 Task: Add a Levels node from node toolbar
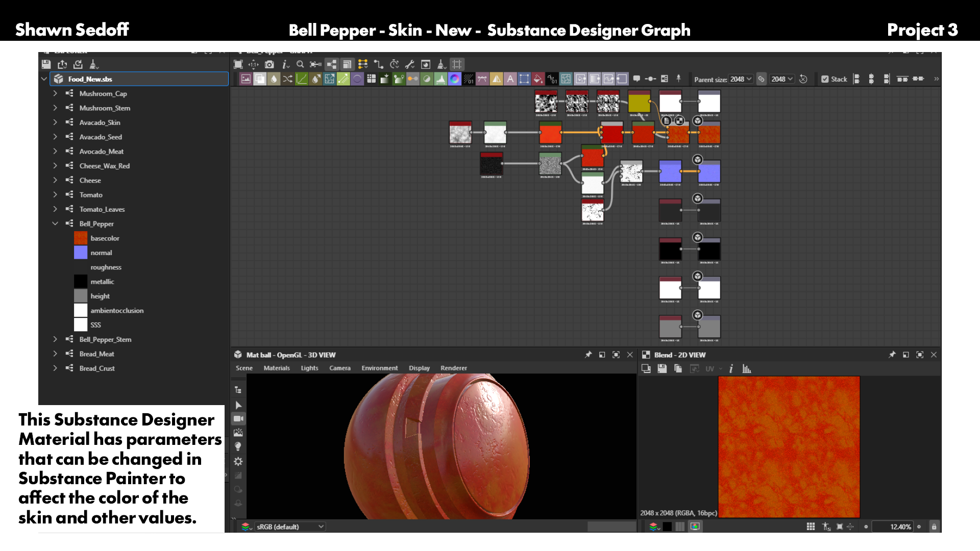point(440,79)
